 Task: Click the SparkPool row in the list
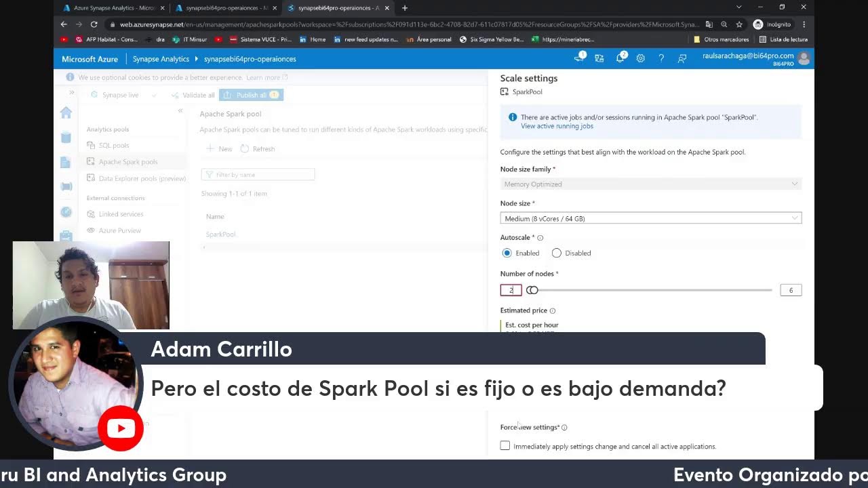tap(220, 235)
